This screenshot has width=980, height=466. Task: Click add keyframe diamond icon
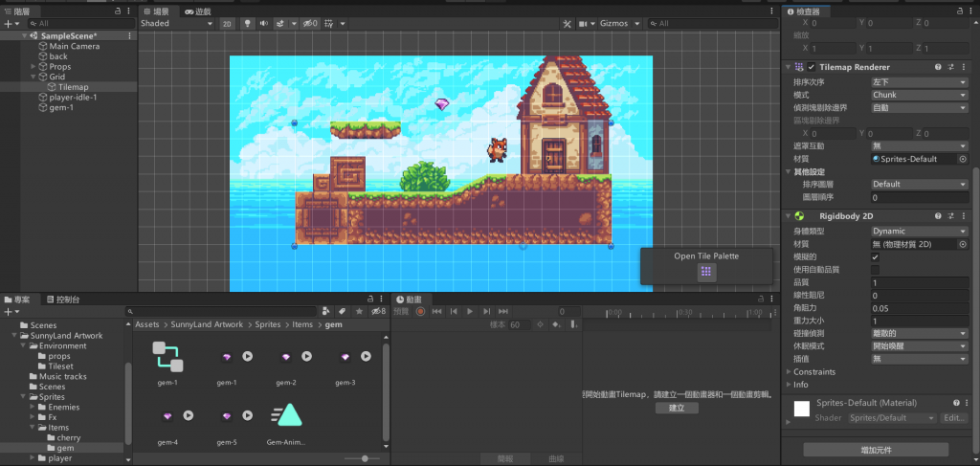click(x=556, y=324)
